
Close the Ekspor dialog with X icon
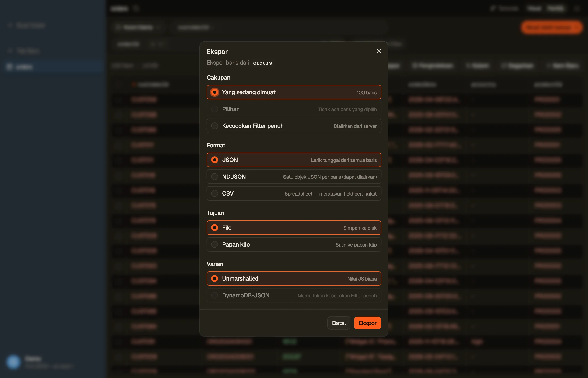[379, 51]
